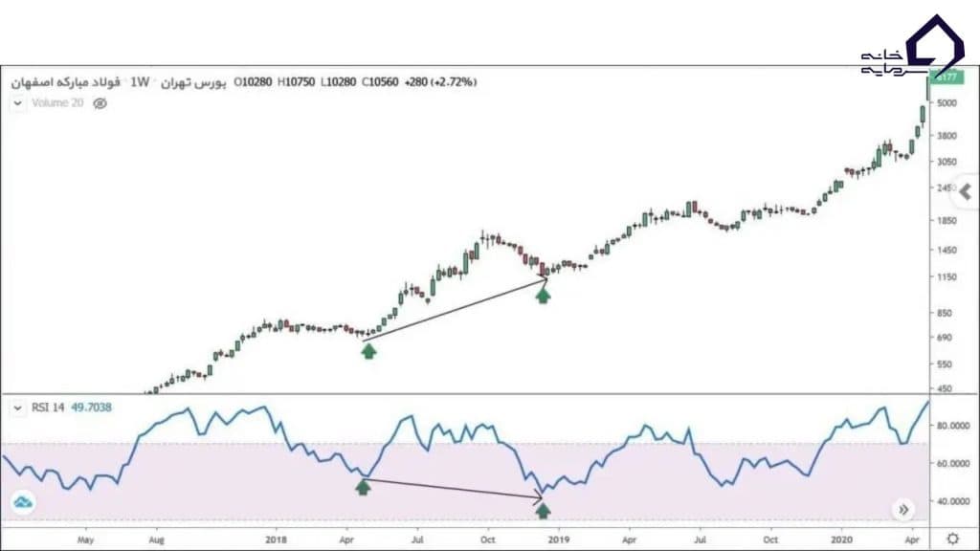Viewport: 980px width, 551px height.
Task: Click the scroll-to-latest-bar double arrow button
Action: tap(902, 510)
